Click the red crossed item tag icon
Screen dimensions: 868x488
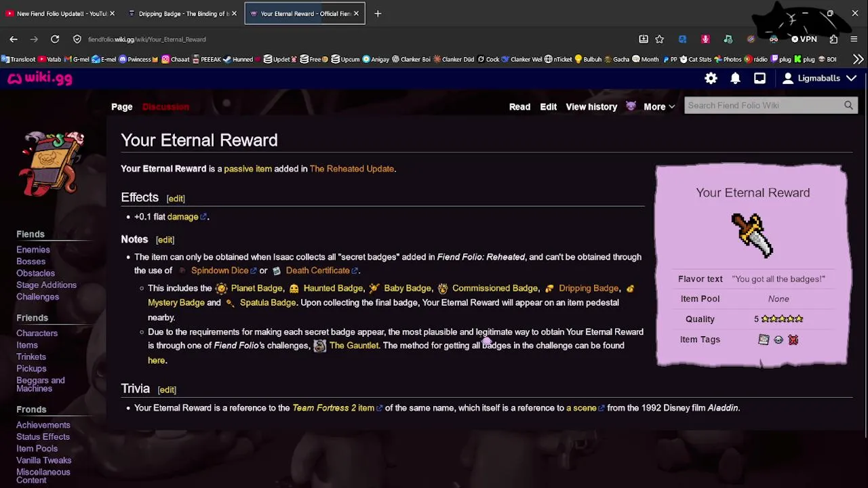coord(793,340)
